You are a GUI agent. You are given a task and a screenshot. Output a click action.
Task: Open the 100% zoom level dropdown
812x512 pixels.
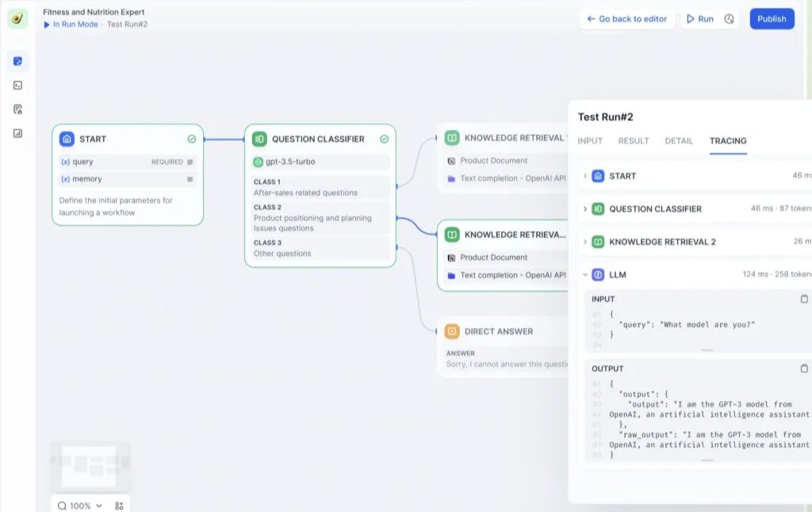point(80,506)
